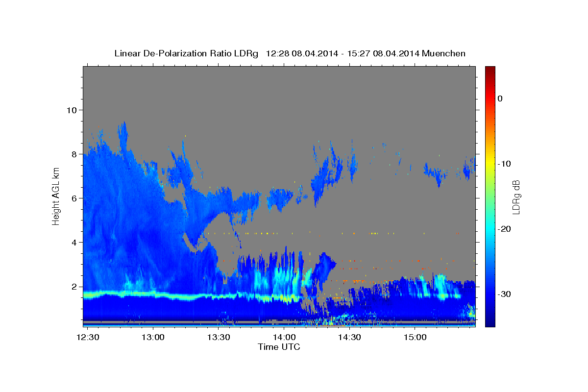Click the colorbar label '-30'
This screenshot has height=392, width=588.
tap(505, 294)
